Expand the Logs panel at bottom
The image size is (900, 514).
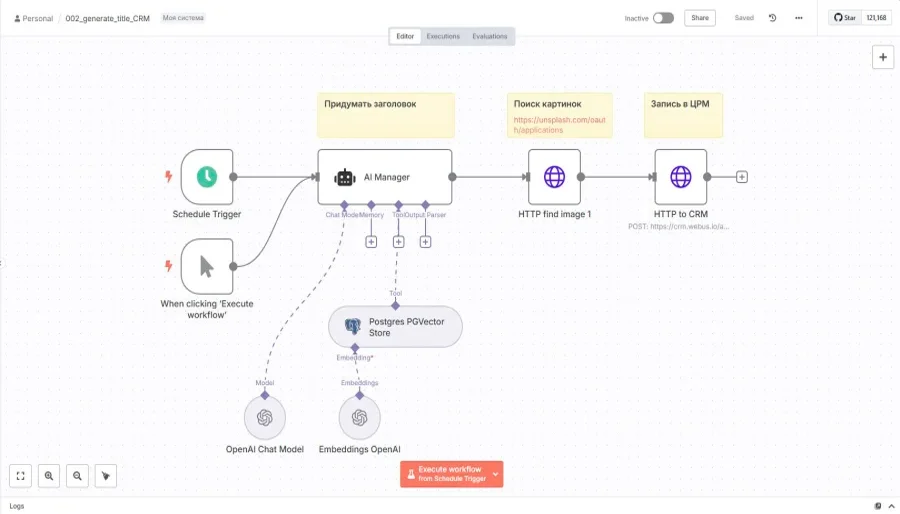point(17,506)
